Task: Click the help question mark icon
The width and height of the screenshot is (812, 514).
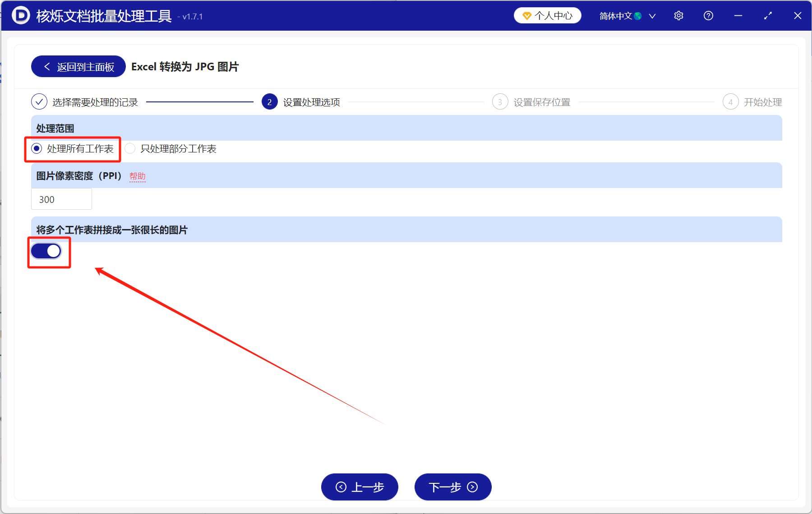Action: (708, 15)
